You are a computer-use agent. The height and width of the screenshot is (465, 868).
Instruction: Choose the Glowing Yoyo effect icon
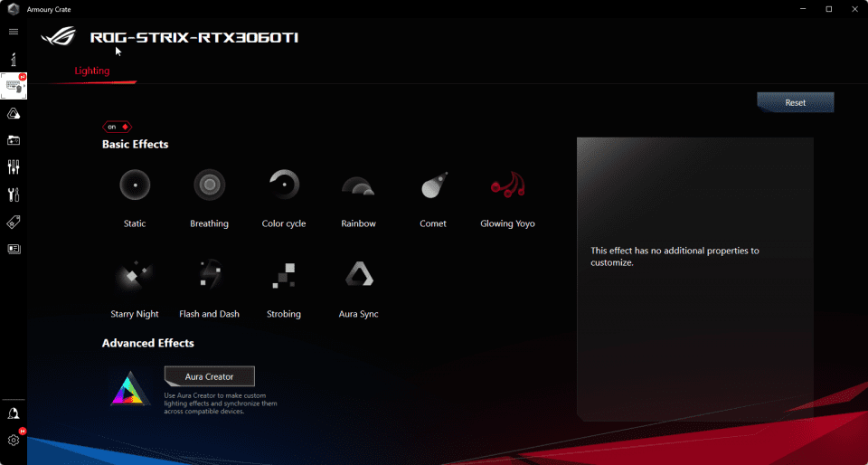507,185
